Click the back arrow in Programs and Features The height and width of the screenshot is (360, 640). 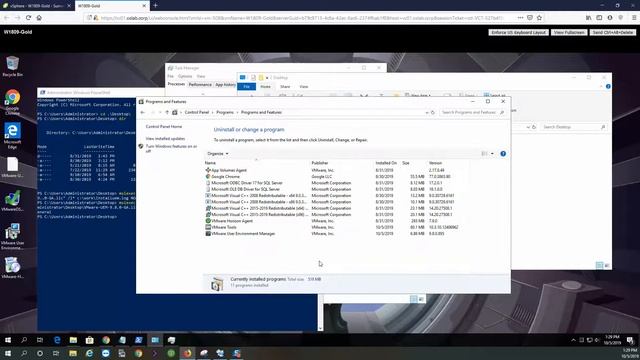(x=142, y=112)
